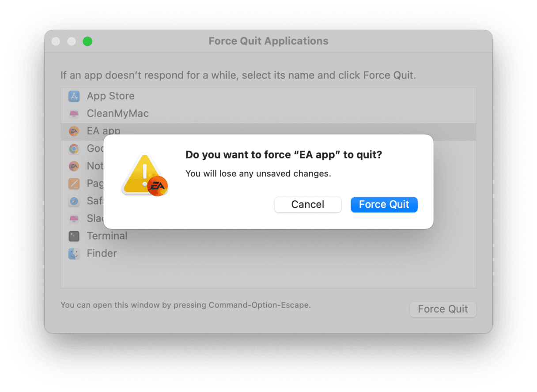Image resolution: width=537 pixels, height=392 pixels.
Task: Click the App Store icon in list
Action: (74, 96)
